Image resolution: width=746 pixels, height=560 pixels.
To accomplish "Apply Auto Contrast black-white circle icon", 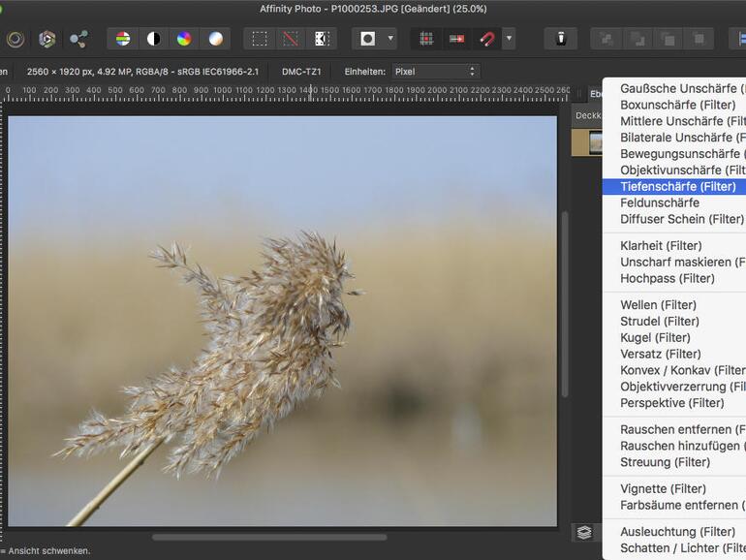I will click(153, 39).
